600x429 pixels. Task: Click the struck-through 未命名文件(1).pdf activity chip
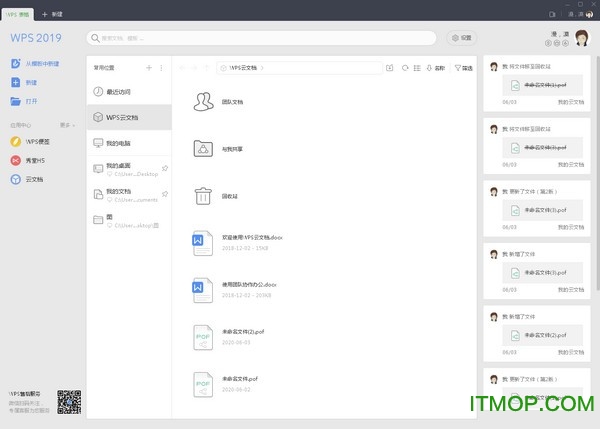pyautogui.click(x=542, y=85)
